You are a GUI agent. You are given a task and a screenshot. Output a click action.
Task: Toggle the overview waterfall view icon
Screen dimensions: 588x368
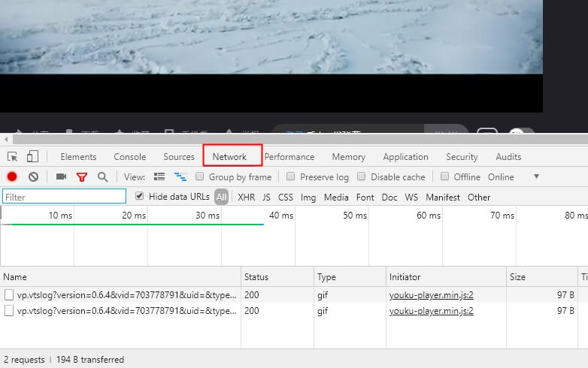tap(180, 176)
